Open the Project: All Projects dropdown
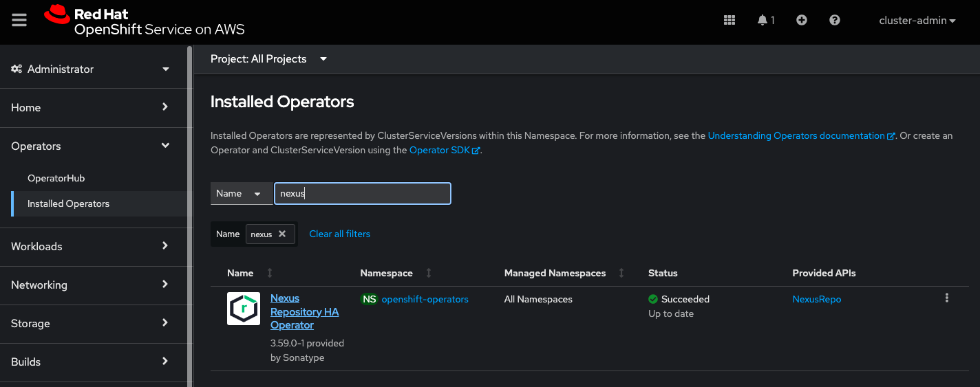 268,59
